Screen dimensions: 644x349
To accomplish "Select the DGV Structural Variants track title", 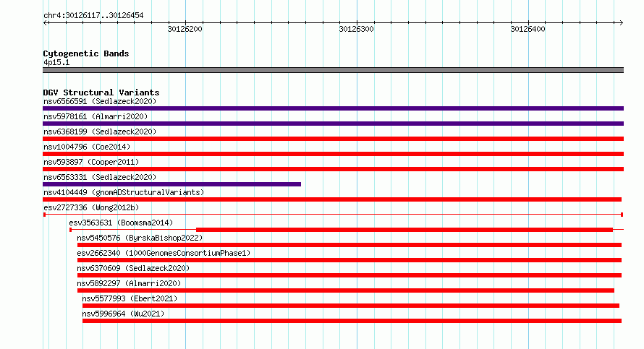I will click(101, 92).
